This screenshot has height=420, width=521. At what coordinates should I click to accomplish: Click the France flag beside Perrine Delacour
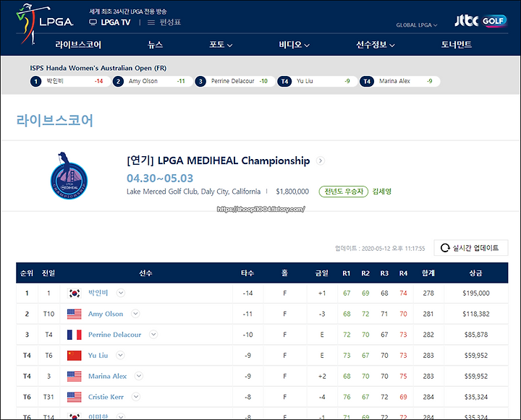pyautogui.click(x=74, y=335)
